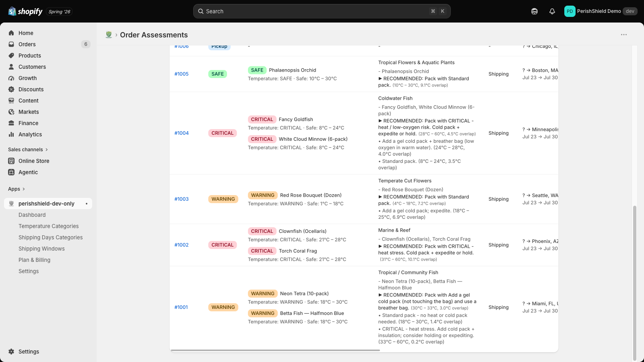Open order #1004
This screenshot has width=644, height=362.
coord(182,133)
